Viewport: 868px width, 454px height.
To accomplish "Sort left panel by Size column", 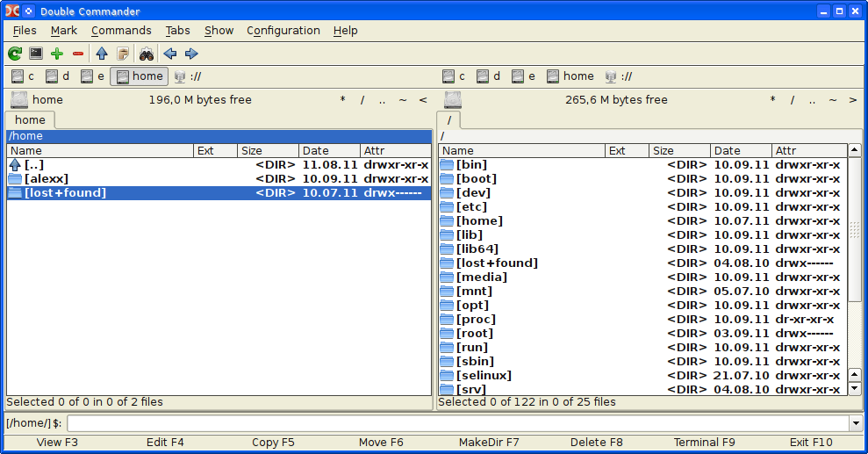I will (x=268, y=150).
